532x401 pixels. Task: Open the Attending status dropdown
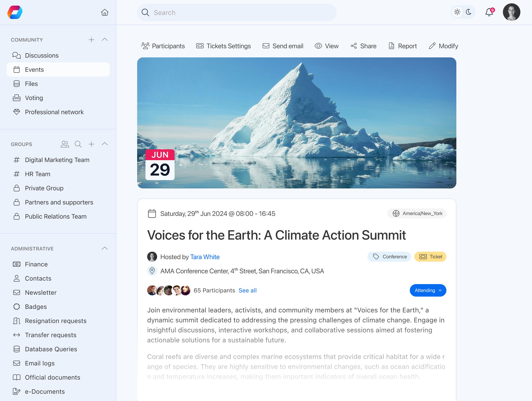[428, 290]
